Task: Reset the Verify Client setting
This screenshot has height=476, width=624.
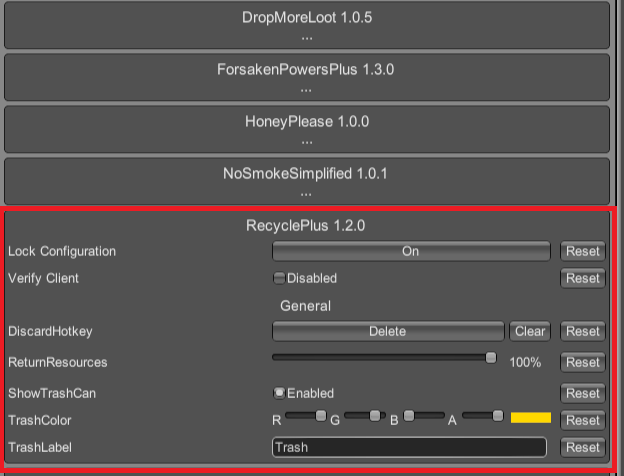Action: pyautogui.click(x=583, y=278)
